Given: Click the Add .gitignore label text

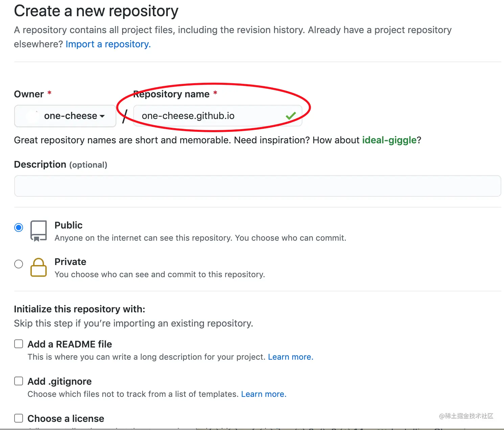Looking at the screenshot, I should (x=60, y=381).
